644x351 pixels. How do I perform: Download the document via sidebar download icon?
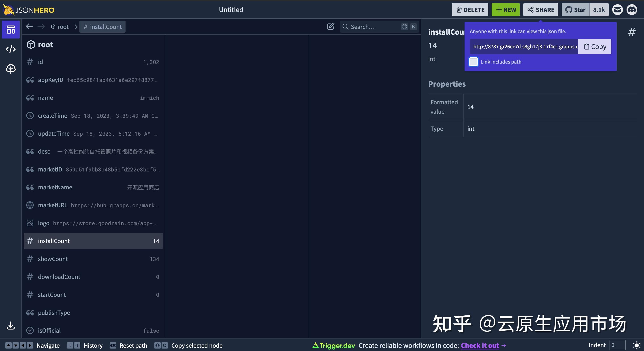pyautogui.click(x=11, y=325)
